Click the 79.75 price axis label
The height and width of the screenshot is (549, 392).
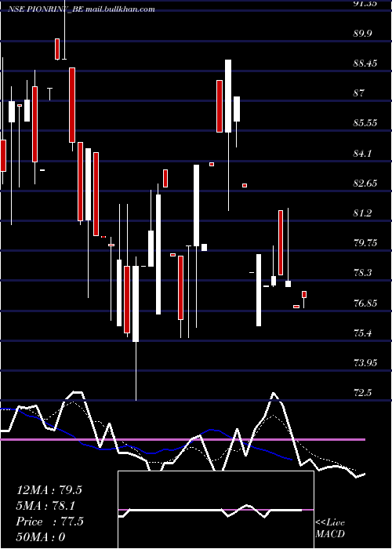point(365,243)
